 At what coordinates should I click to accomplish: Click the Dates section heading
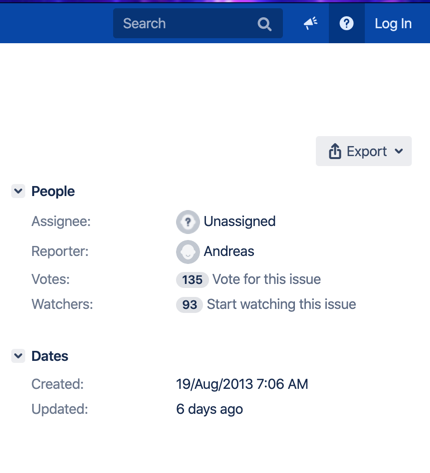pos(50,356)
